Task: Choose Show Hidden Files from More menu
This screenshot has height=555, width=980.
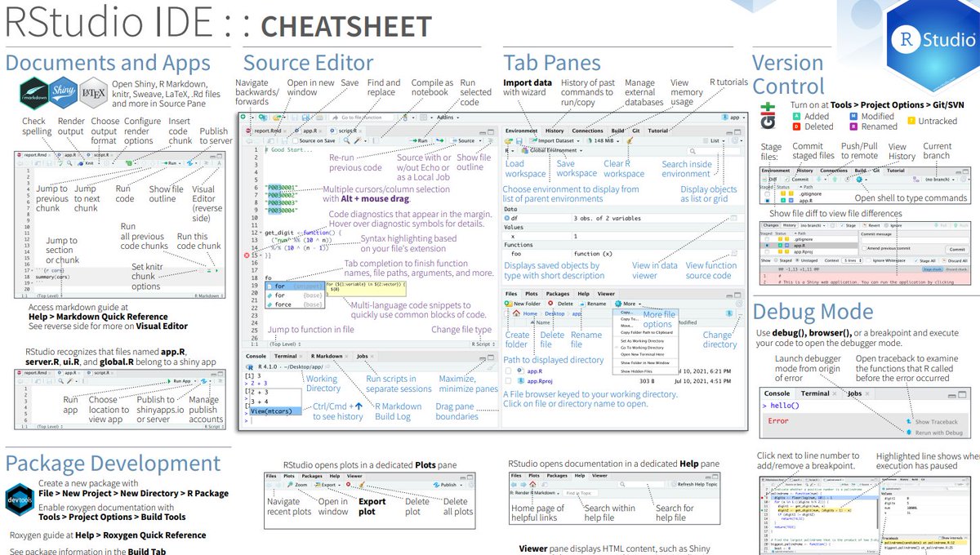Action: pyautogui.click(x=636, y=371)
